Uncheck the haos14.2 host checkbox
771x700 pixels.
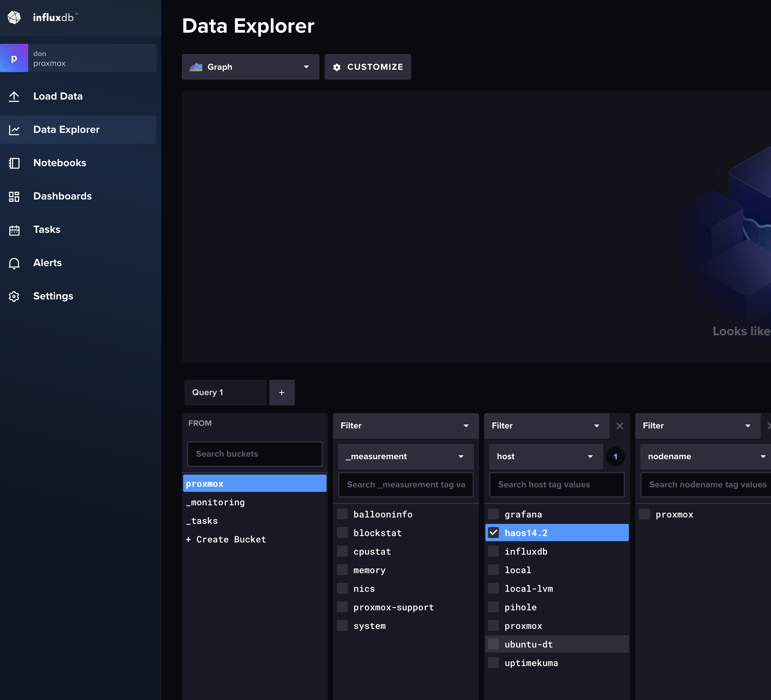pos(493,533)
